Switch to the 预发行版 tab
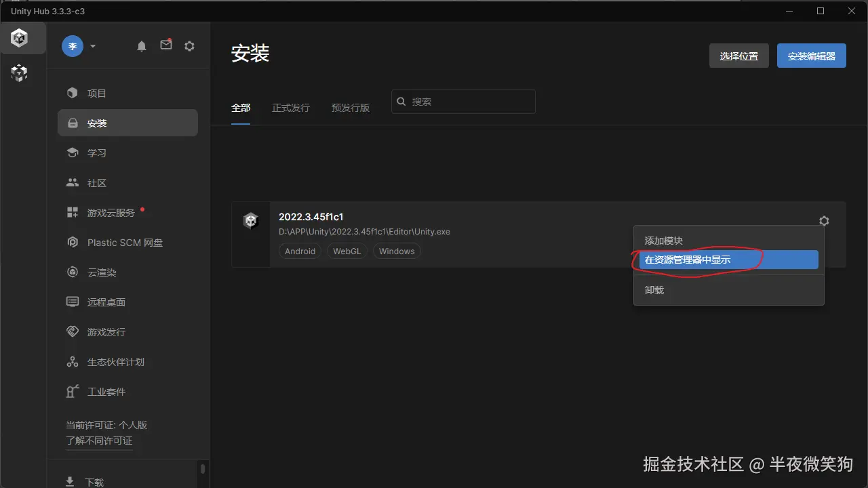Image resolution: width=868 pixels, height=488 pixels. (x=351, y=108)
